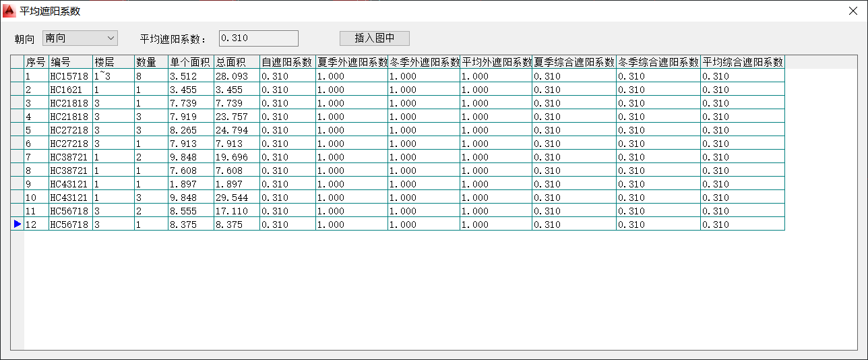The width and height of the screenshot is (868, 360).
Task: Click the 平均遮阳系数 value field showing 0.310
Action: (258, 38)
